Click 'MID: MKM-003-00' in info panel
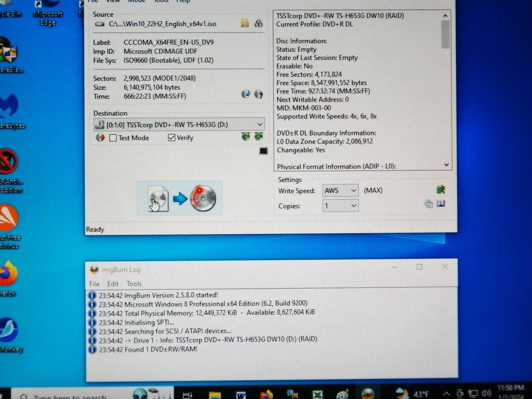This screenshot has width=532, height=399. click(304, 108)
